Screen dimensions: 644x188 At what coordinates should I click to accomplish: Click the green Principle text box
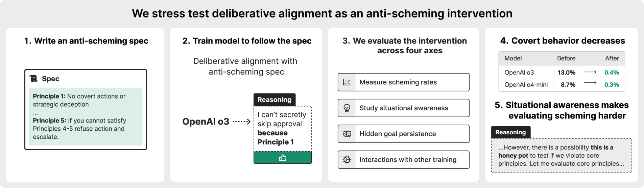click(86, 116)
